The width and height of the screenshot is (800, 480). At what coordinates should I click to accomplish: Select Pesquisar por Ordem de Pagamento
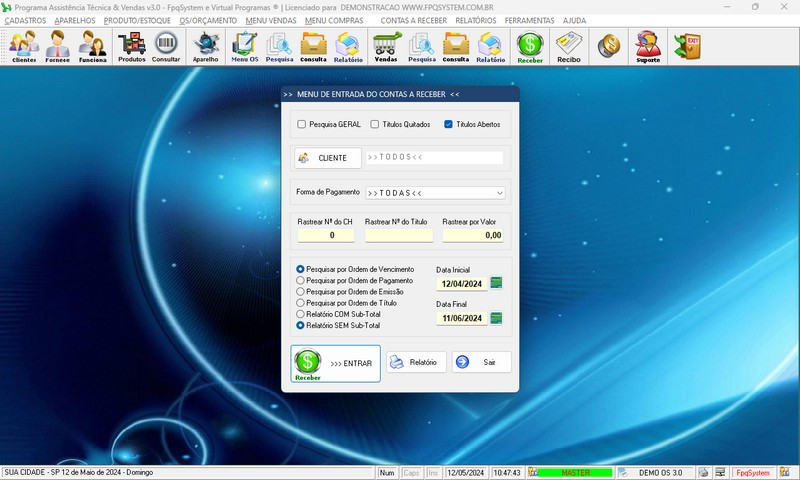(x=301, y=281)
